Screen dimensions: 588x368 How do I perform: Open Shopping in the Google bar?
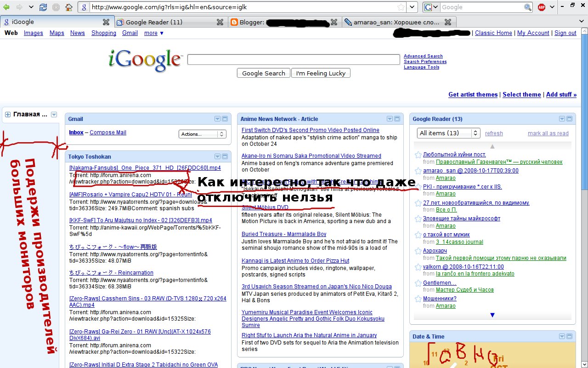[x=104, y=33]
